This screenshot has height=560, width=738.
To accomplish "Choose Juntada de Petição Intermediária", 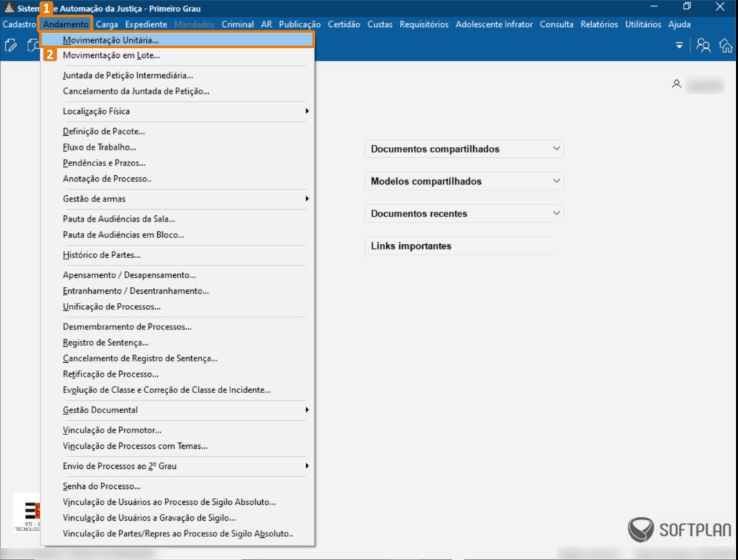I will tap(177, 75).
